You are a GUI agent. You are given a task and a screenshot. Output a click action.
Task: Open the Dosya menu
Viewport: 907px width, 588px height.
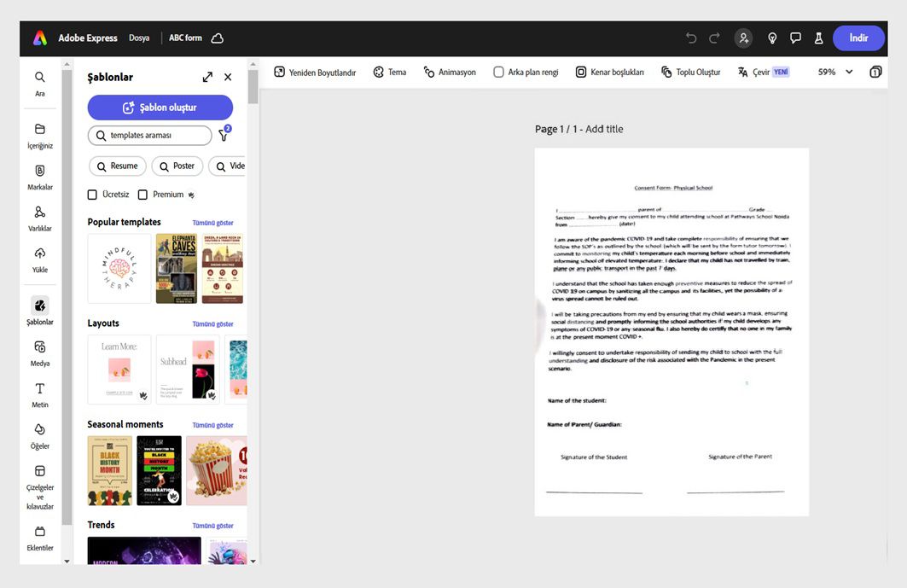[x=139, y=38]
